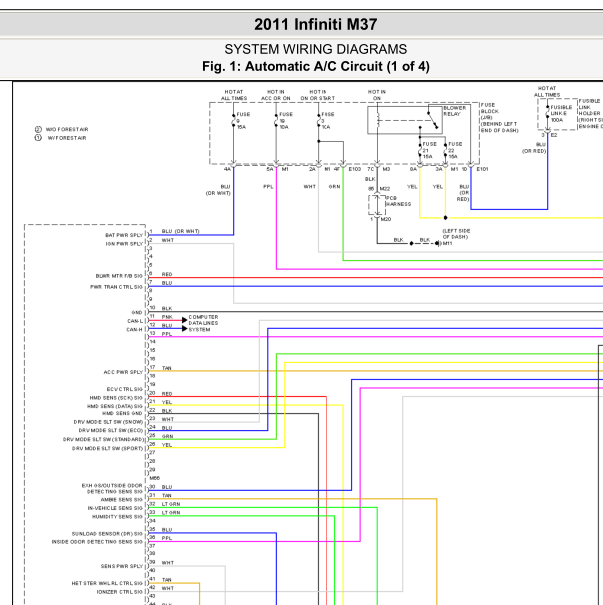
Task: Select the PCB HARNESS label
Action: (x=398, y=201)
